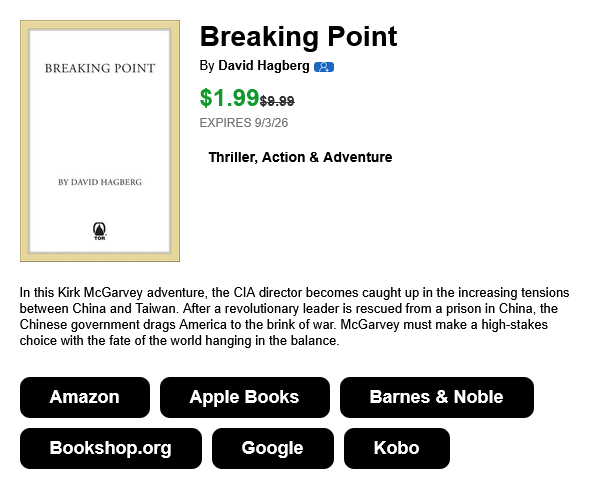Click BY DAVID HAGBERG text on the cover
The image size is (600, 494).
point(100,182)
